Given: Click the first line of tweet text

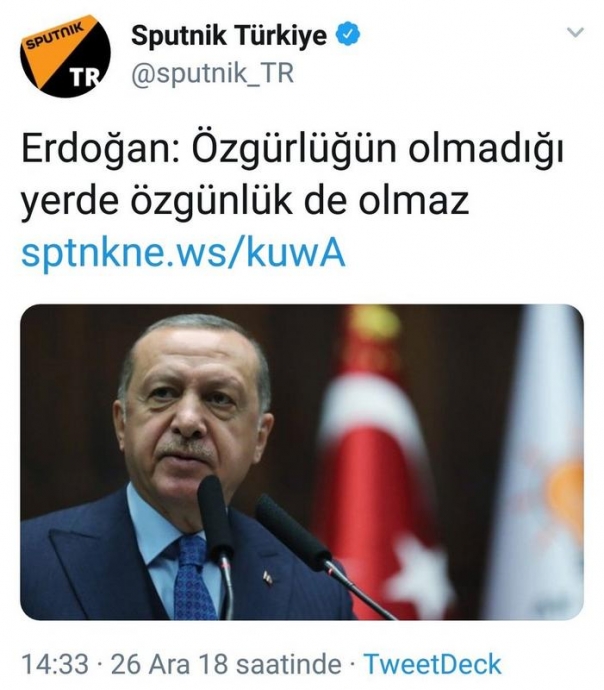Looking at the screenshot, I should (x=293, y=151).
